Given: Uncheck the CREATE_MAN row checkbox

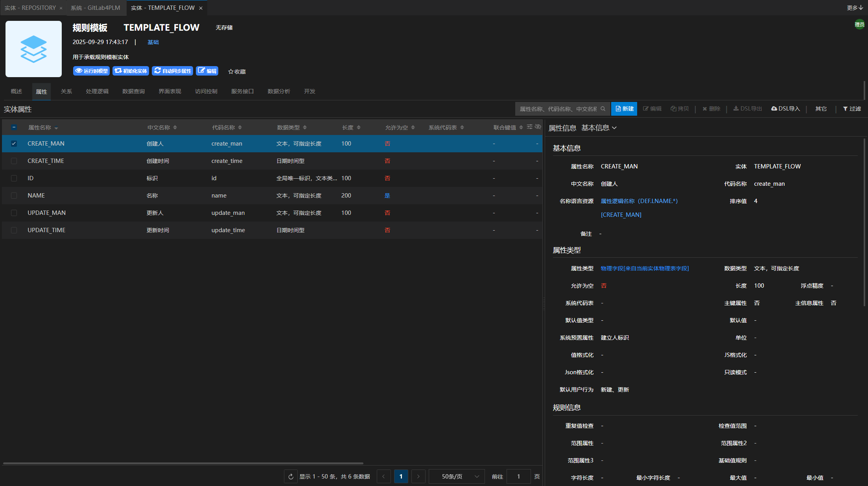Looking at the screenshot, I should 14,144.
